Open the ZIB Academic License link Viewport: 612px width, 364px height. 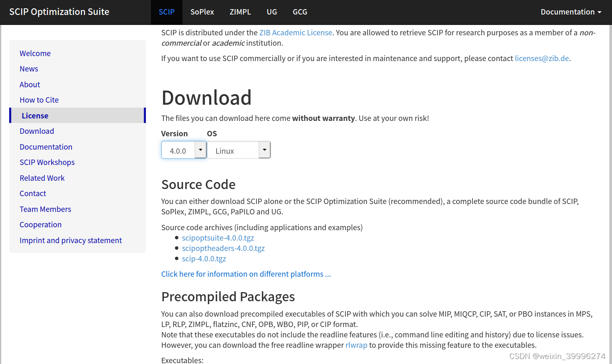[x=296, y=33]
